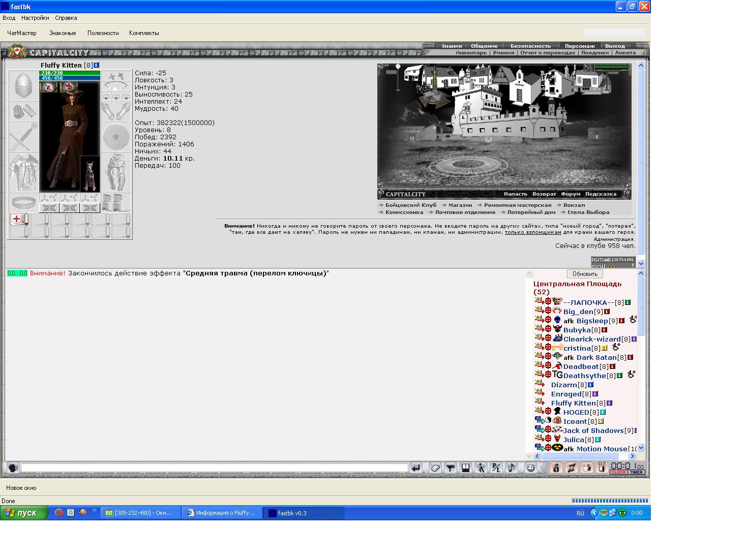Click the Выход tab
Screen dimensions: 747x560
click(x=615, y=46)
